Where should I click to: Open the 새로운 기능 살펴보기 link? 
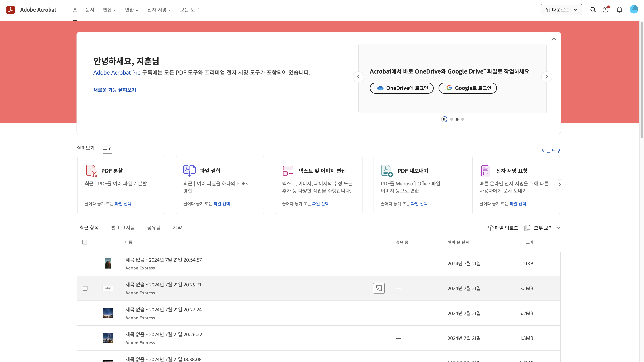(x=115, y=90)
